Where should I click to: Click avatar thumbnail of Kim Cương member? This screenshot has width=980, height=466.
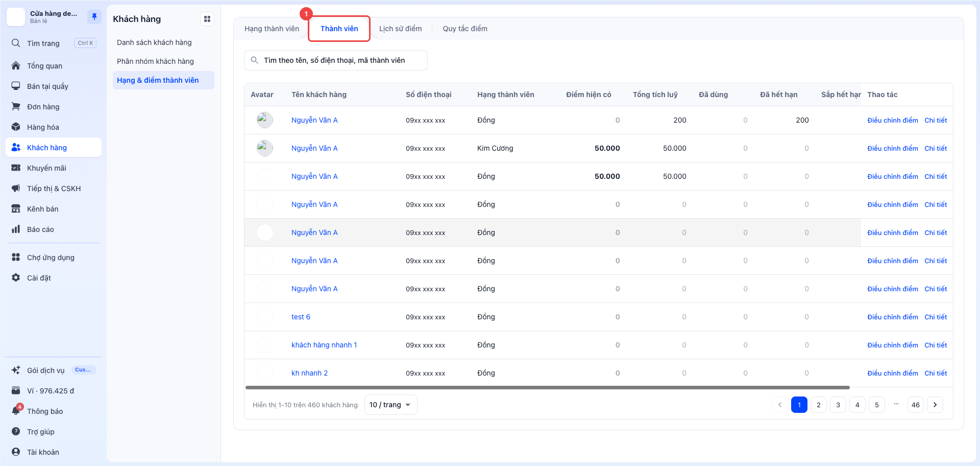(265, 148)
